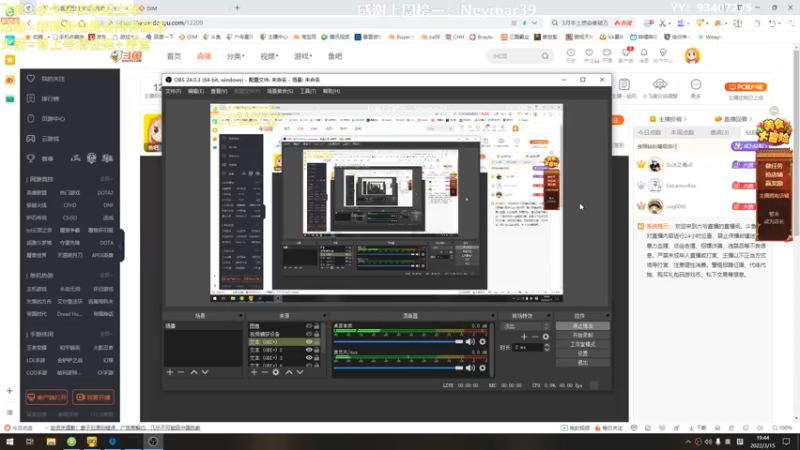Show hidden system tray icons chevron

click(x=688, y=442)
